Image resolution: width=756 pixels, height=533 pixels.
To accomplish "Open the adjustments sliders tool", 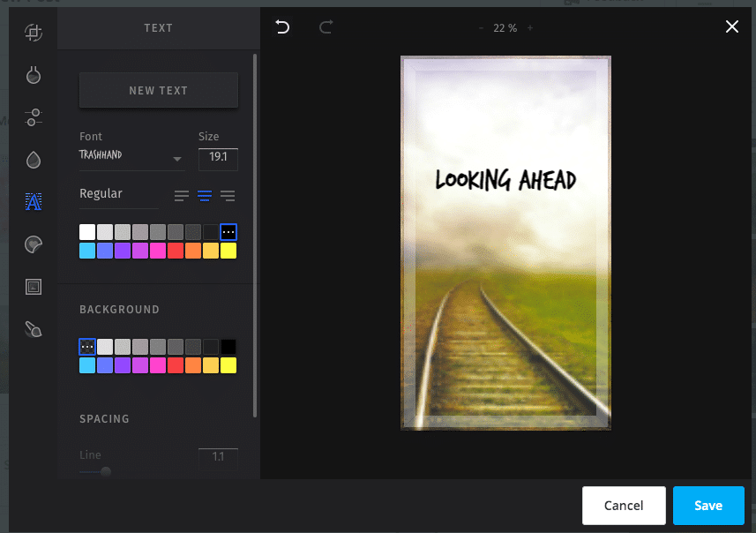I will coord(34,117).
